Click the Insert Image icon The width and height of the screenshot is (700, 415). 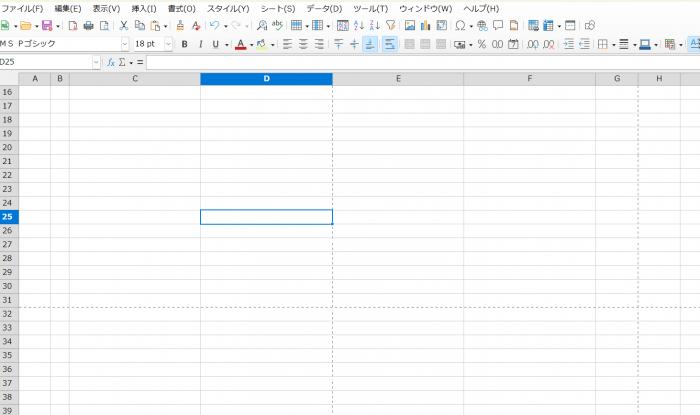click(409, 25)
